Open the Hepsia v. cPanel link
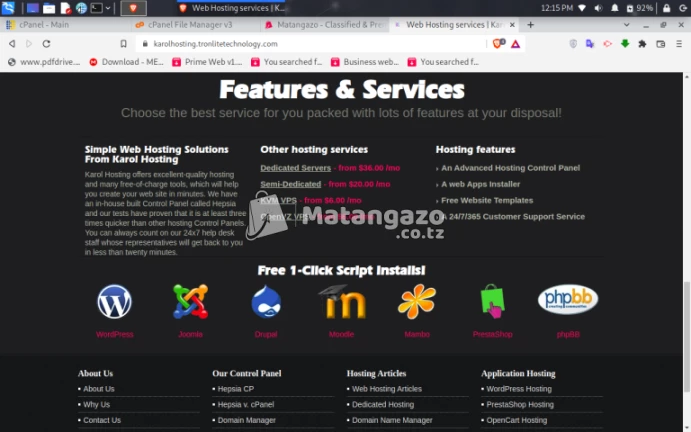The width and height of the screenshot is (691, 432). [245, 404]
